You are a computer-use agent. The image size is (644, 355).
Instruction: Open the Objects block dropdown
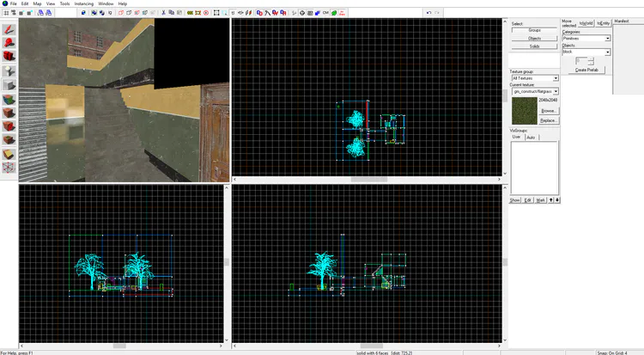pyautogui.click(x=586, y=52)
